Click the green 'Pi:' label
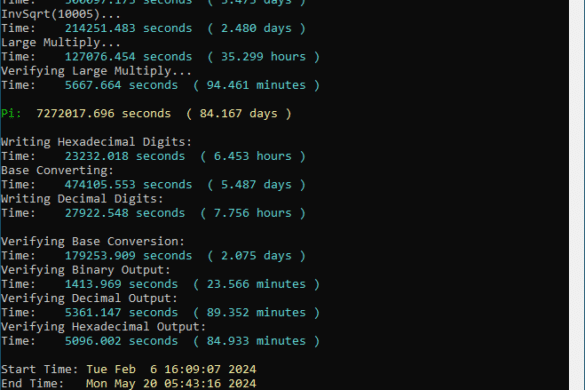585x390 pixels. point(11,113)
